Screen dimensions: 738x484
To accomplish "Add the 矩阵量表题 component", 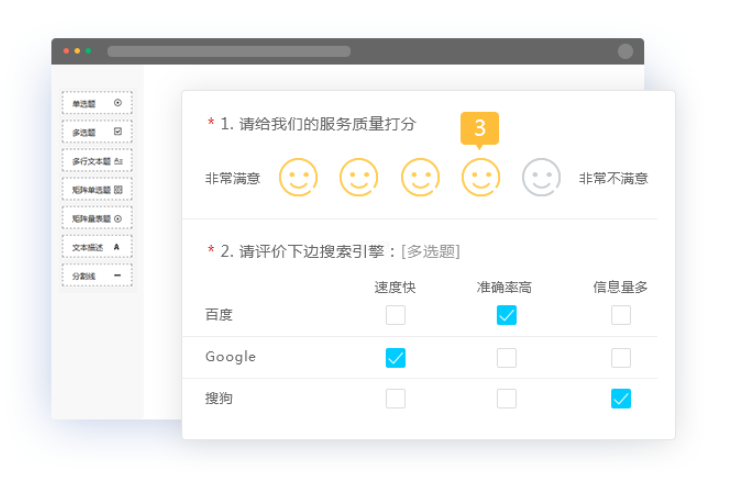I will (x=97, y=218).
